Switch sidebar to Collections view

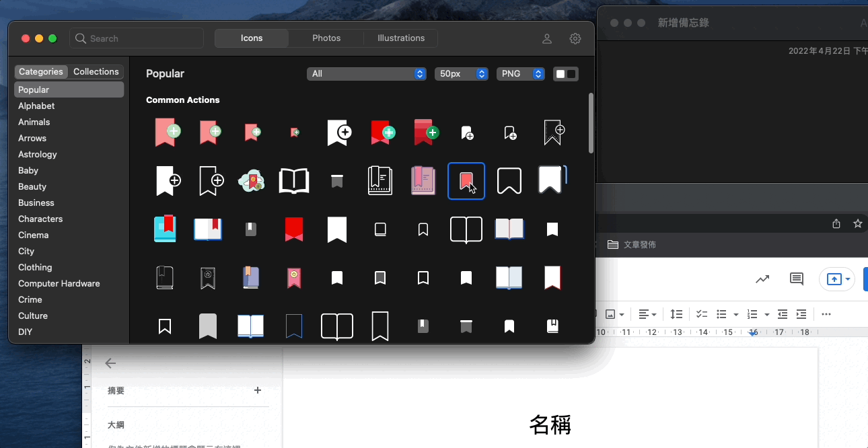96,72
